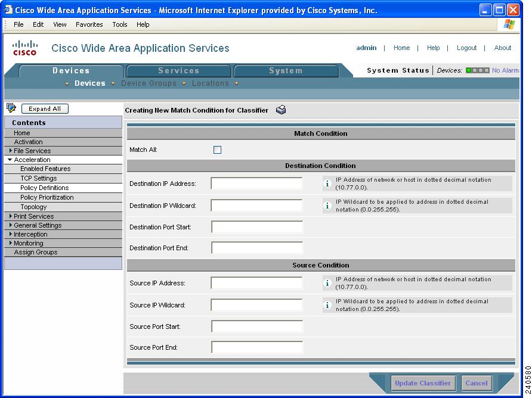Click the Windows flag logo in browser
Image resolution: width=532 pixels, height=398 pixels.
pyautogui.click(x=509, y=24)
